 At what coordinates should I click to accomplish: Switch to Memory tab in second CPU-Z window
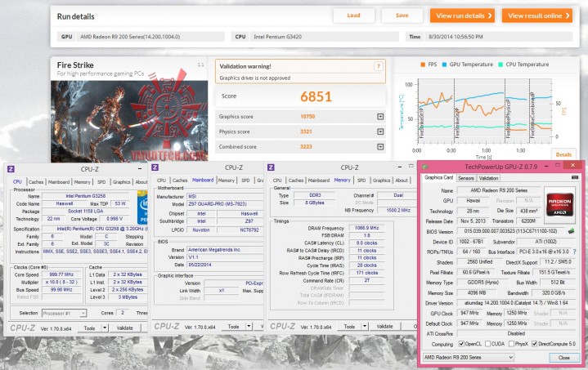point(227,181)
